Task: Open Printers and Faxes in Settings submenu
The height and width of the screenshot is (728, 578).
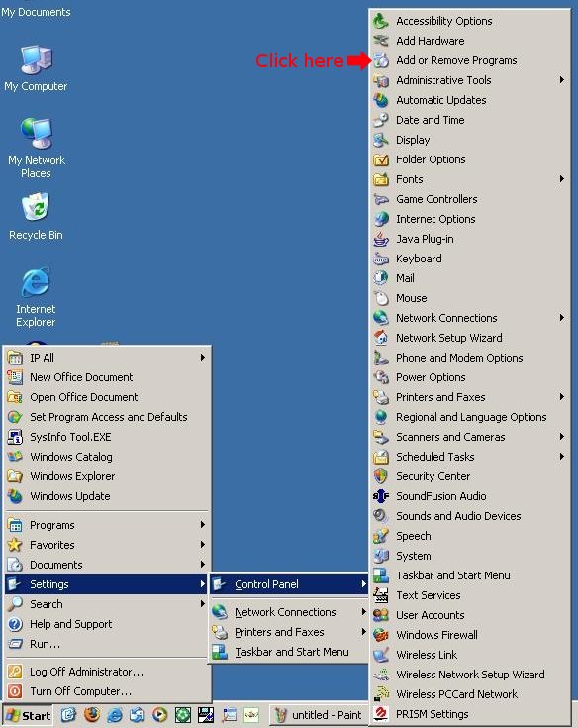Action: (x=289, y=632)
